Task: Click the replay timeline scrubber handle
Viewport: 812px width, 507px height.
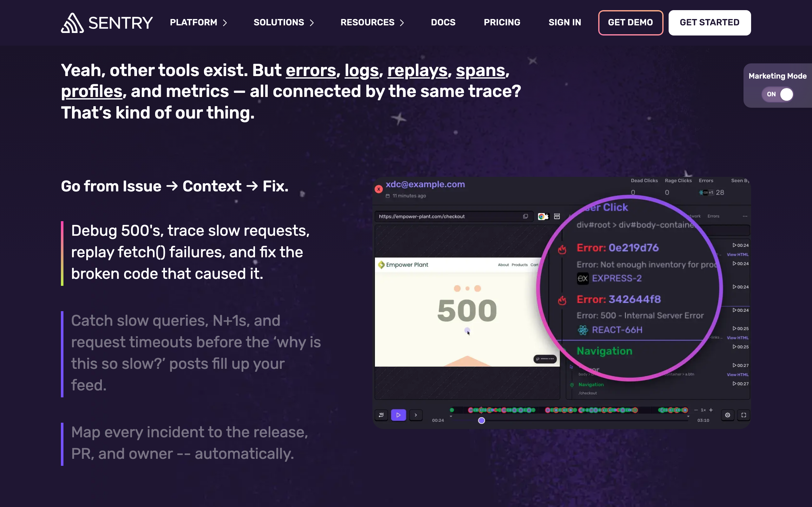Action: pyautogui.click(x=481, y=420)
